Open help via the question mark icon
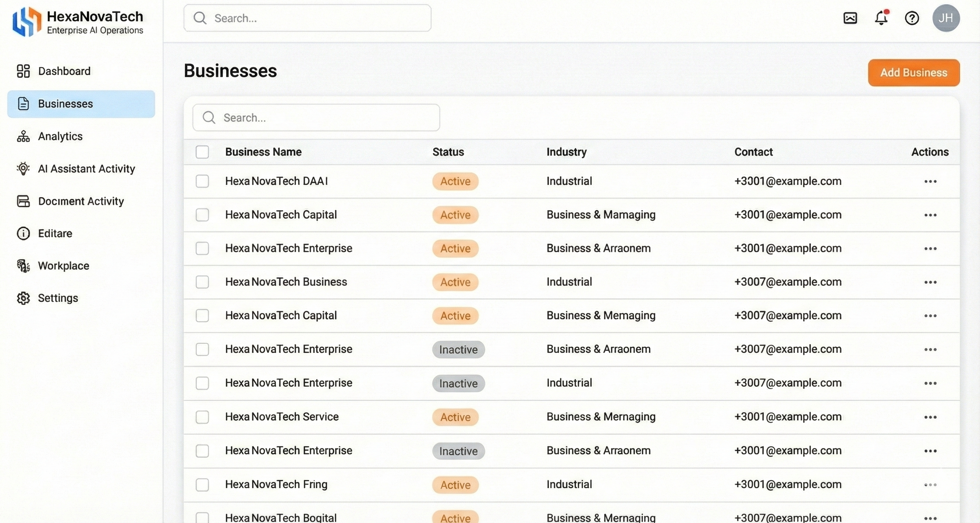The width and height of the screenshot is (980, 523). point(911,18)
